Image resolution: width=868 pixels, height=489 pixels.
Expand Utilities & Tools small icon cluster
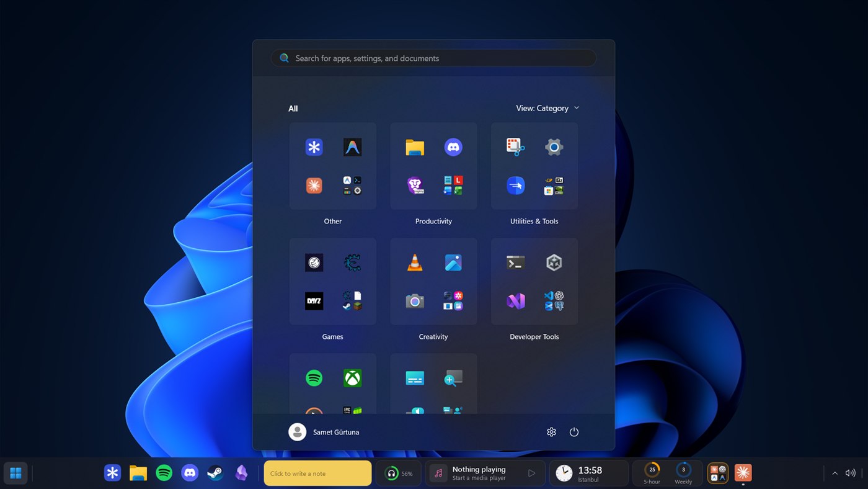[554, 186]
